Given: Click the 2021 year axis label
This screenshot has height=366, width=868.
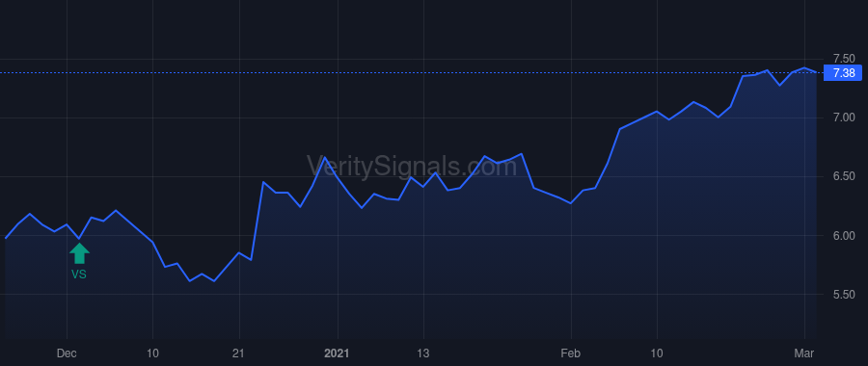Looking at the screenshot, I should click(x=338, y=353).
